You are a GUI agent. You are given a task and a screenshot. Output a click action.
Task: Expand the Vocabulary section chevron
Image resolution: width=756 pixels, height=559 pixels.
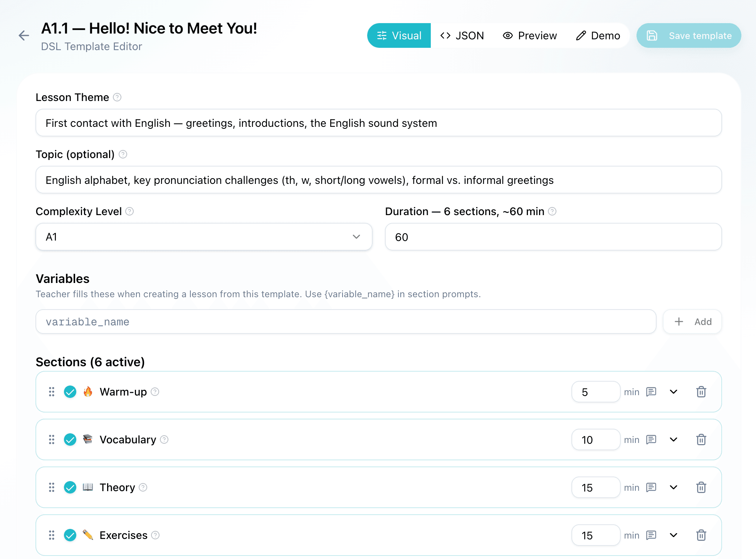pyautogui.click(x=674, y=439)
